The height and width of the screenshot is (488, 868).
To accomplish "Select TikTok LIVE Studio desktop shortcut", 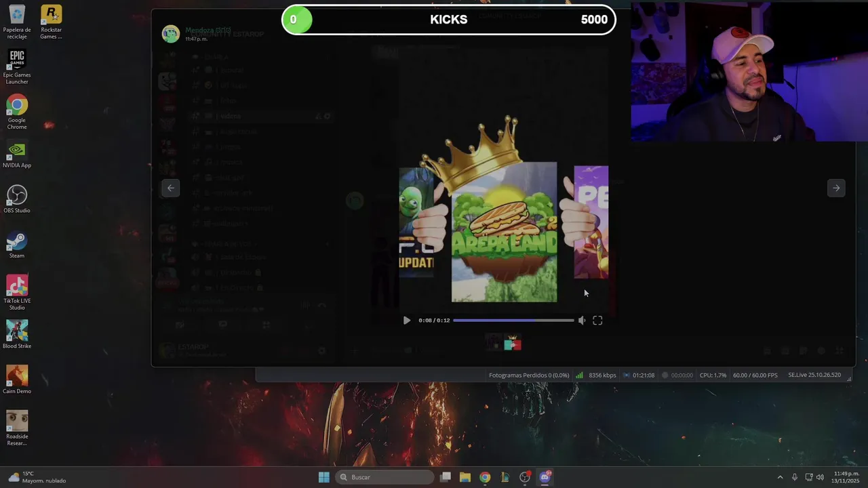I will (x=17, y=293).
